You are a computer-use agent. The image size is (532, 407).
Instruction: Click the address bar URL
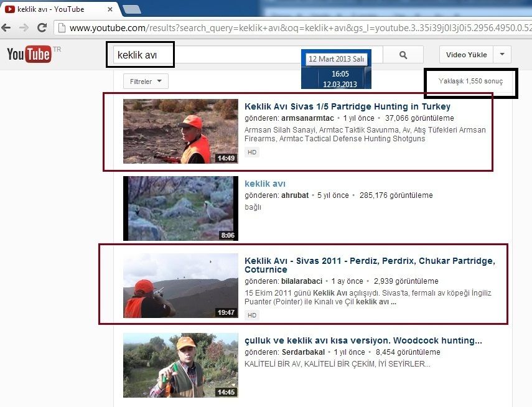pyautogui.click(x=300, y=28)
